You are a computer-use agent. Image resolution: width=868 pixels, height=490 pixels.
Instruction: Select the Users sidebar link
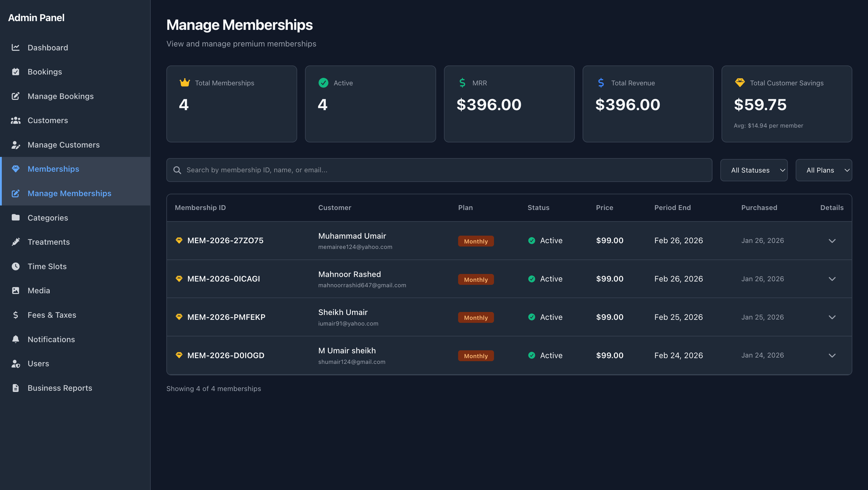tap(38, 364)
